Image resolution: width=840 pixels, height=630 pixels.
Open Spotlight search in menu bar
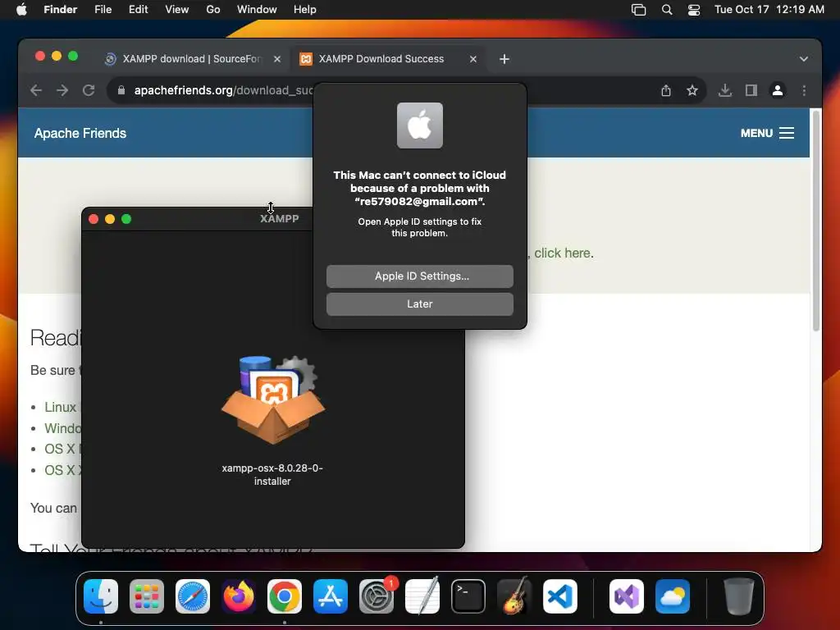(667, 10)
